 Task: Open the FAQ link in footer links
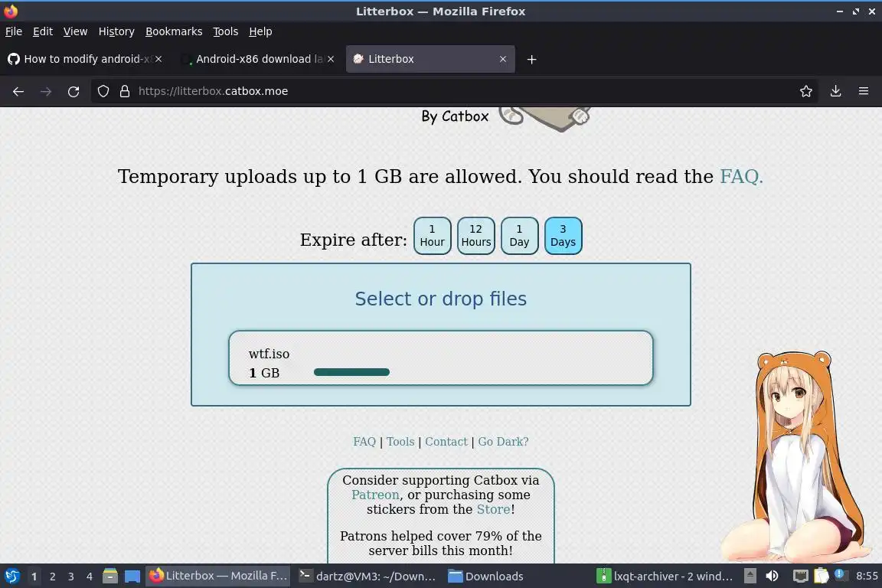(x=364, y=442)
